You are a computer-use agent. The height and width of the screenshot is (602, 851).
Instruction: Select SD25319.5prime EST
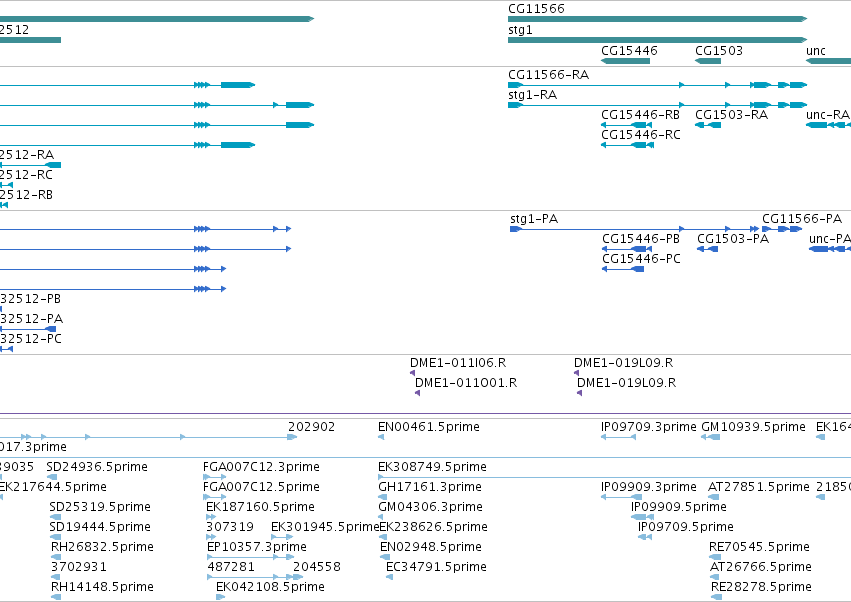coord(55,517)
